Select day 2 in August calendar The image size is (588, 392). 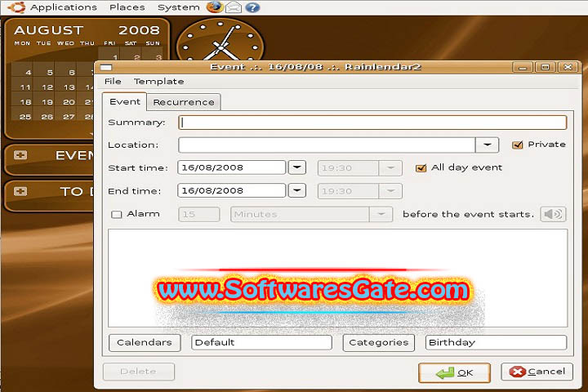pyautogui.click(x=137, y=57)
